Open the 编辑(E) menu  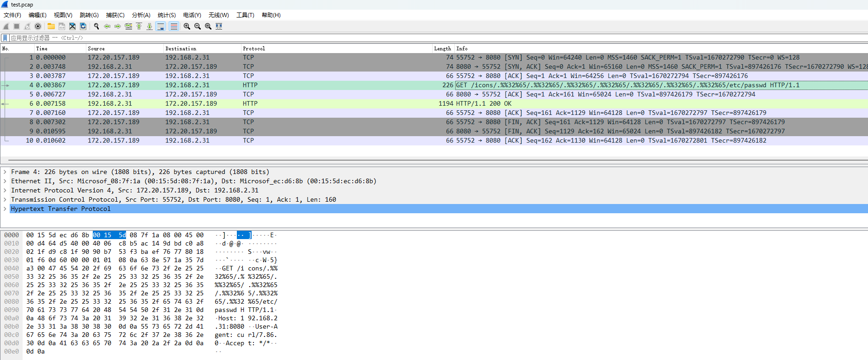[x=37, y=15]
